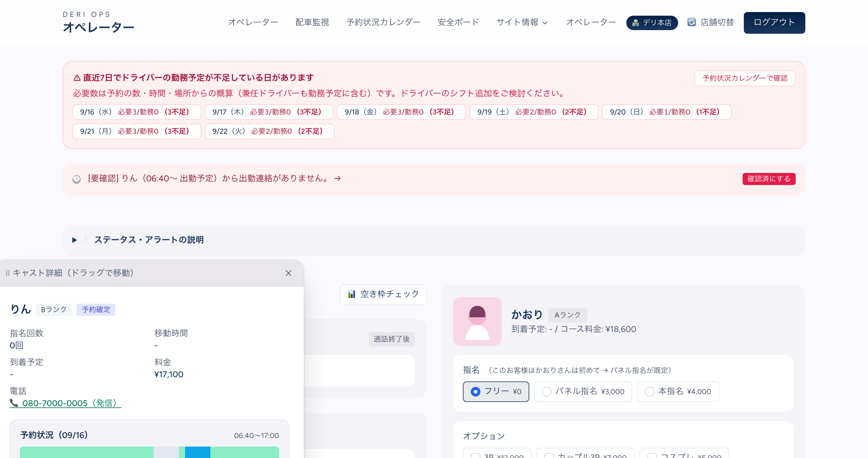Click the store icon in デリ本店 pill
The height and width of the screenshot is (458, 868).
coord(635,23)
